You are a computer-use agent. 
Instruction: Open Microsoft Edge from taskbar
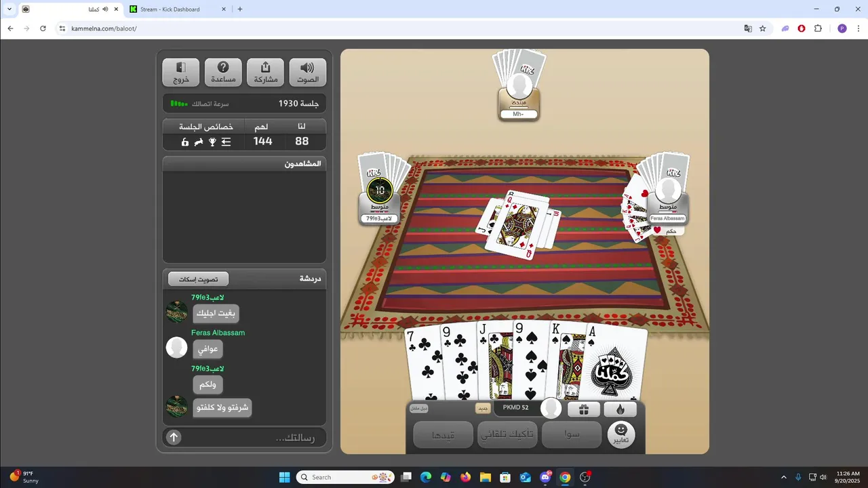(426, 477)
